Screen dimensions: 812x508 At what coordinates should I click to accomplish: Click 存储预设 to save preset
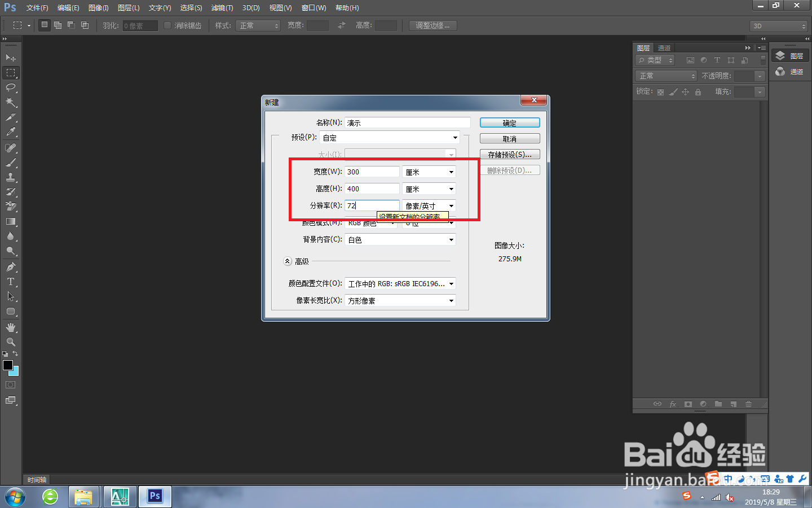[509, 154]
